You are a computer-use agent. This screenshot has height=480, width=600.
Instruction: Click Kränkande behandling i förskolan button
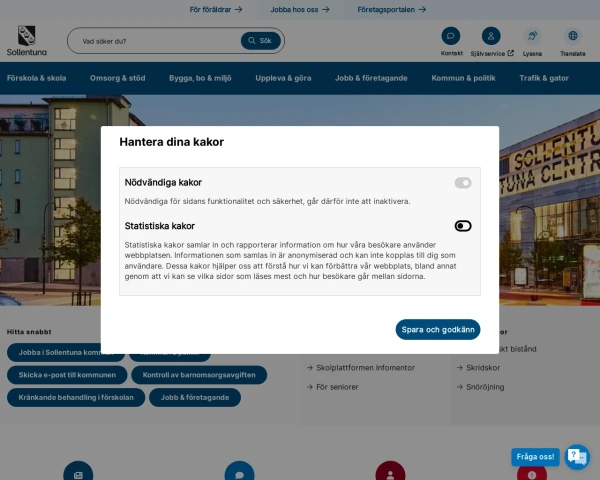(x=76, y=398)
